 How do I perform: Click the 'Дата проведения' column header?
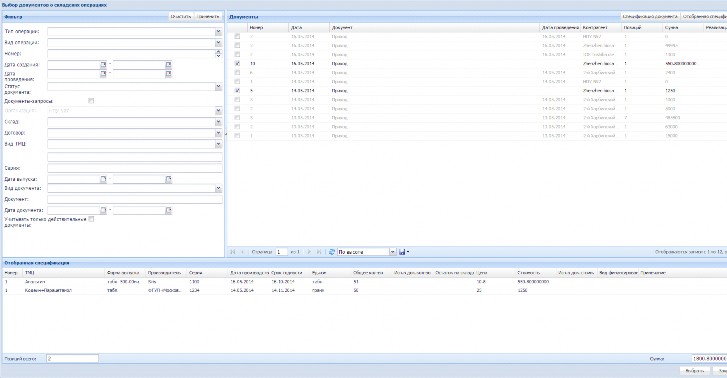point(561,28)
